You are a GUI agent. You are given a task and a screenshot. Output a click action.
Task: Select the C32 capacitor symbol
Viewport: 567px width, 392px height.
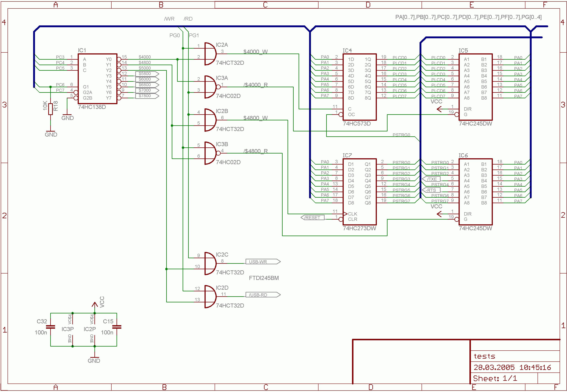pos(51,327)
